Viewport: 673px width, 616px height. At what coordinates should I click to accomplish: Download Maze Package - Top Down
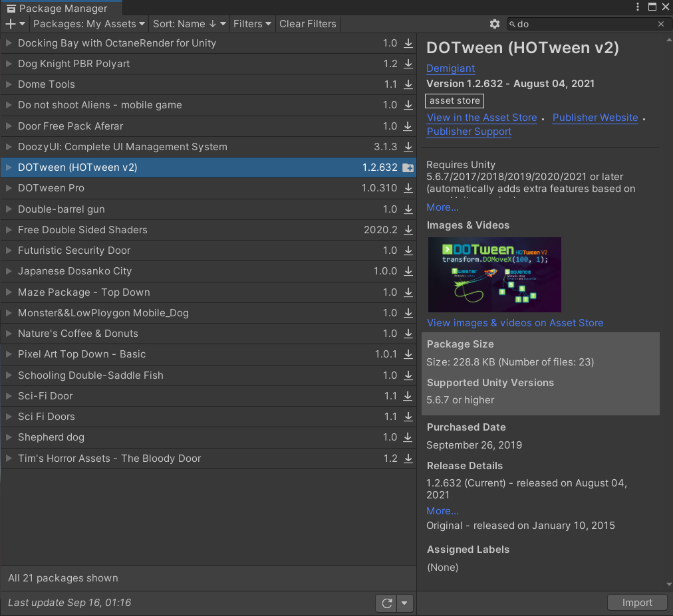[x=408, y=292]
